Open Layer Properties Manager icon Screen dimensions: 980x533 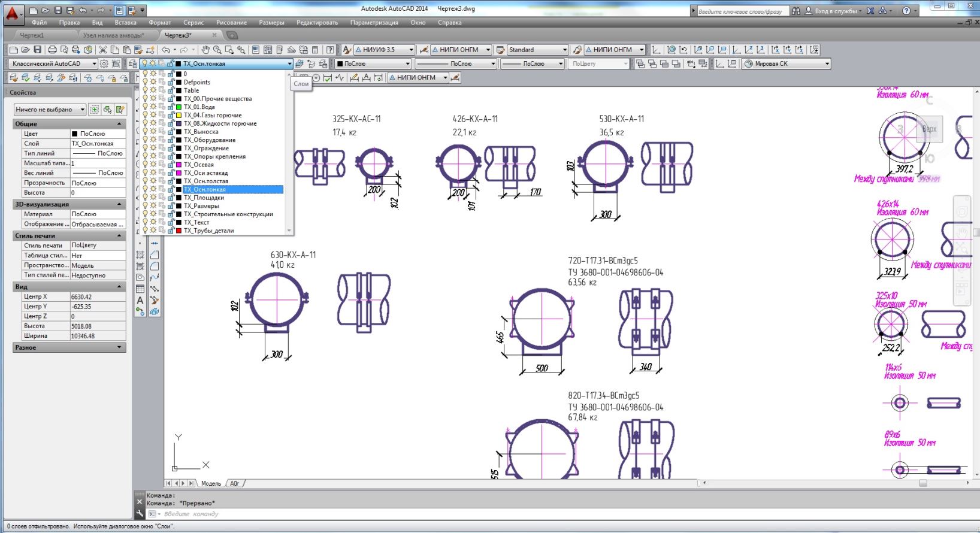133,63
